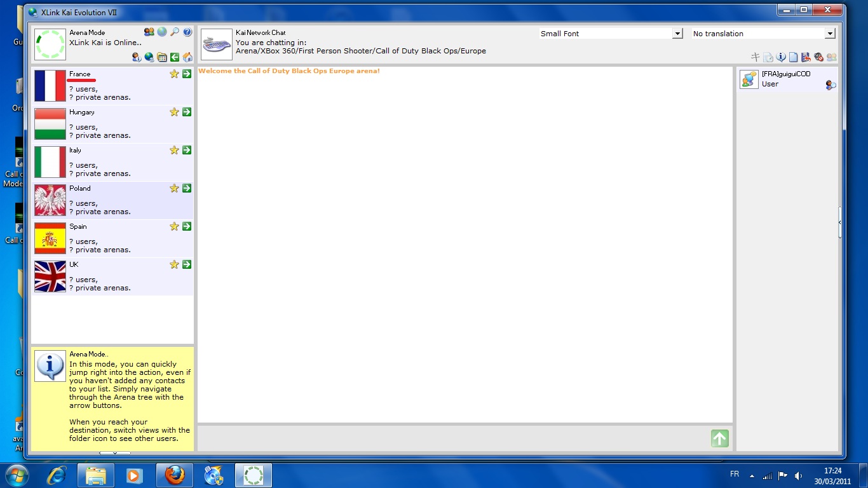Click the speaker with red no-sign icon
The height and width of the screenshot is (488, 868).
point(818,57)
